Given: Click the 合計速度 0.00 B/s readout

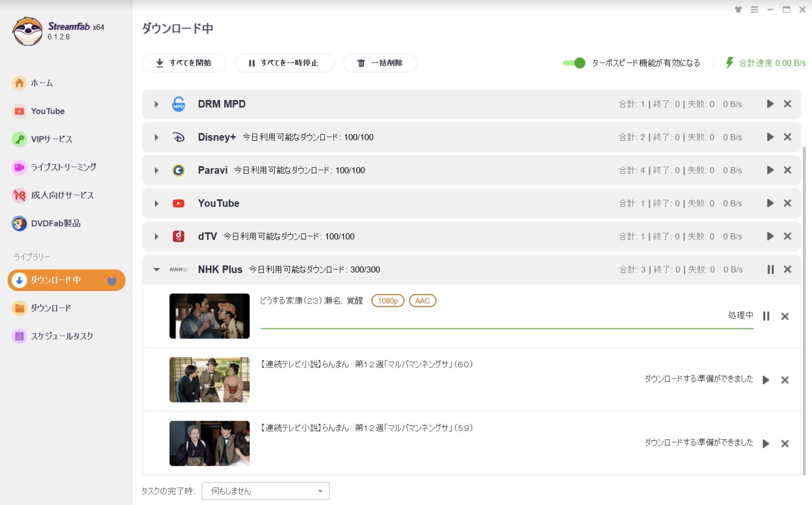Looking at the screenshot, I should [x=772, y=63].
